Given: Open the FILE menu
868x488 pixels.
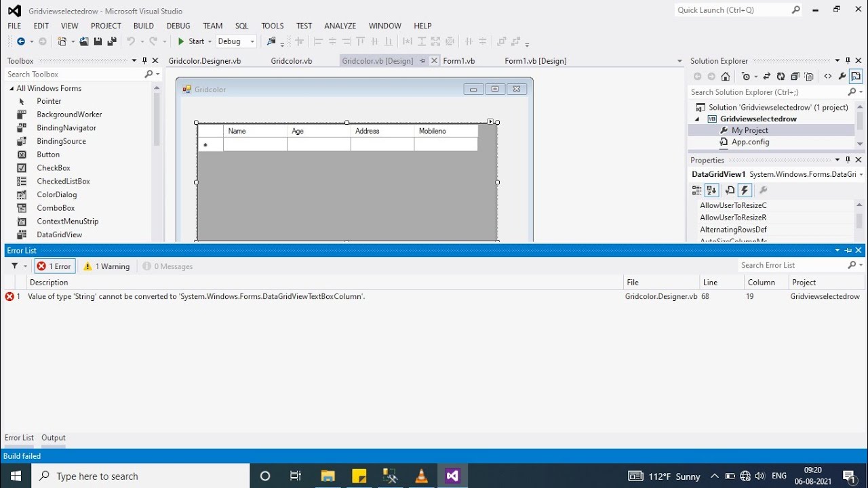Looking at the screenshot, I should pos(14,26).
